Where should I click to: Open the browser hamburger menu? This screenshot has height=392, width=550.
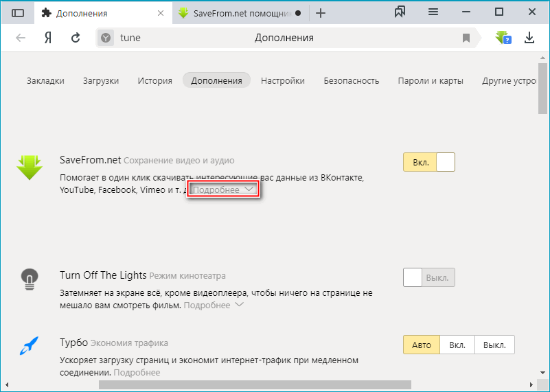[x=433, y=12]
